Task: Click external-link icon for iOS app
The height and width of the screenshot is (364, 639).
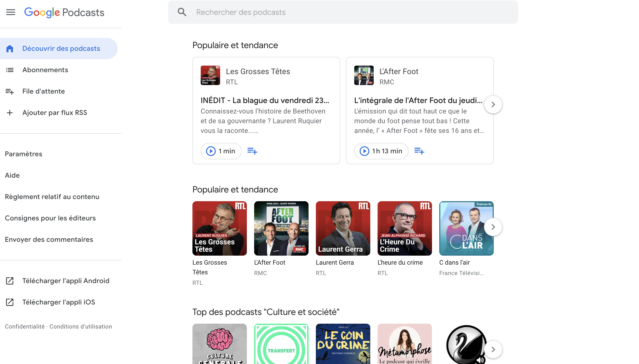Action: pyautogui.click(x=10, y=302)
